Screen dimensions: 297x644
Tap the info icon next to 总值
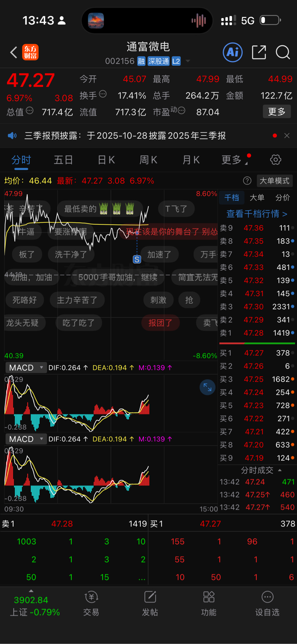pos(29,111)
